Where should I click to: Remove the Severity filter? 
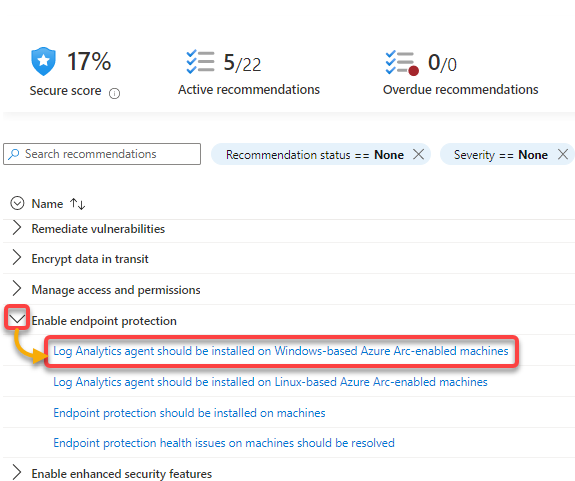click(563, 154)
